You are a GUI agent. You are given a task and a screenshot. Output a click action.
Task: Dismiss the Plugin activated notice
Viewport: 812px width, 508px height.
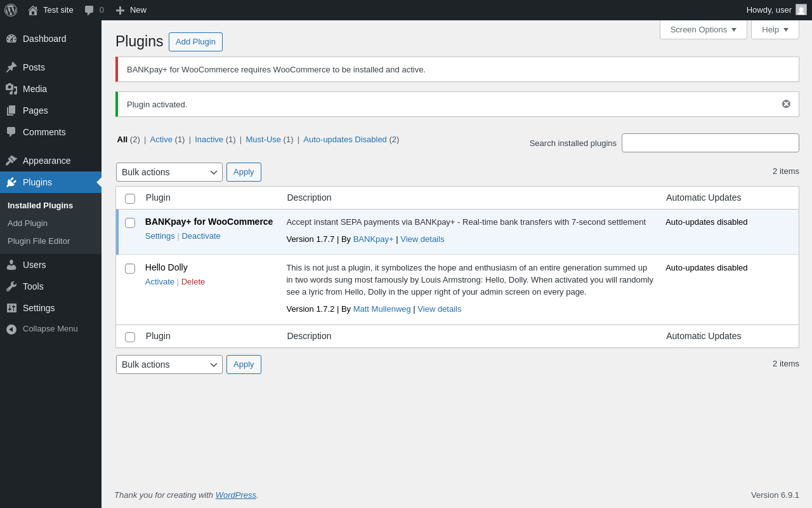coord(786,104)
